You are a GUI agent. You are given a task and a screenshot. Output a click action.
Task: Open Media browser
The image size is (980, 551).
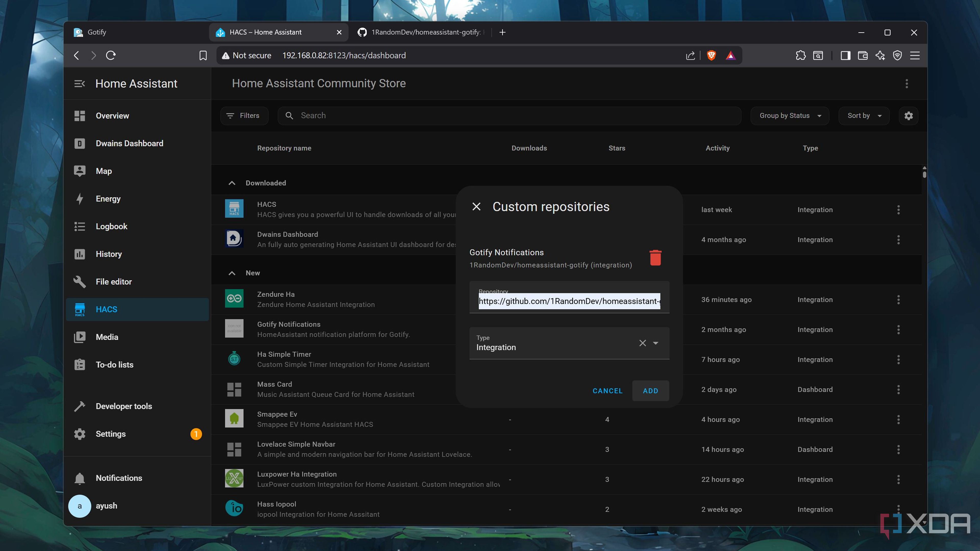click(137, 337)
